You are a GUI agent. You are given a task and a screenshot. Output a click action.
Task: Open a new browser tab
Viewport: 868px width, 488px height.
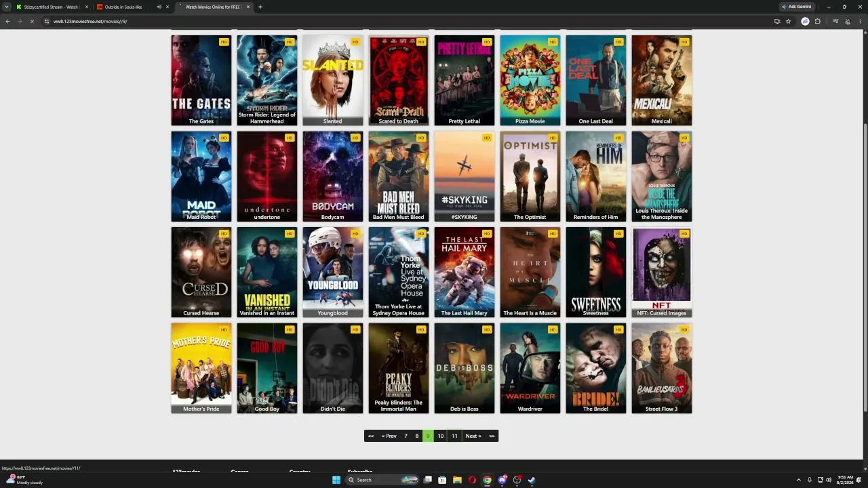[260, 7]
